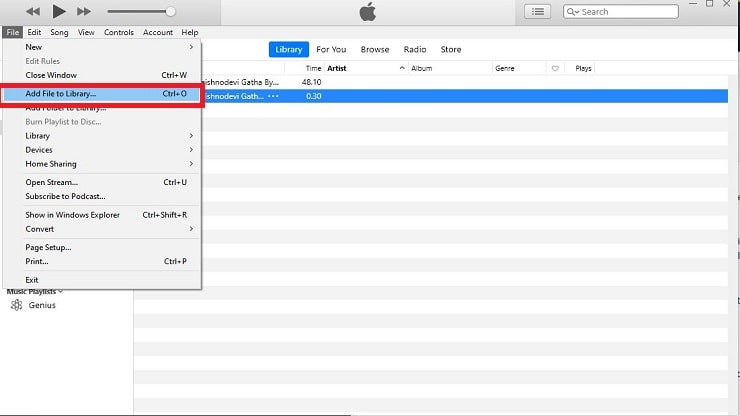Click the Genius atom icon
The height and width of the screenshot is (416, 740).
tap(17, 305)
